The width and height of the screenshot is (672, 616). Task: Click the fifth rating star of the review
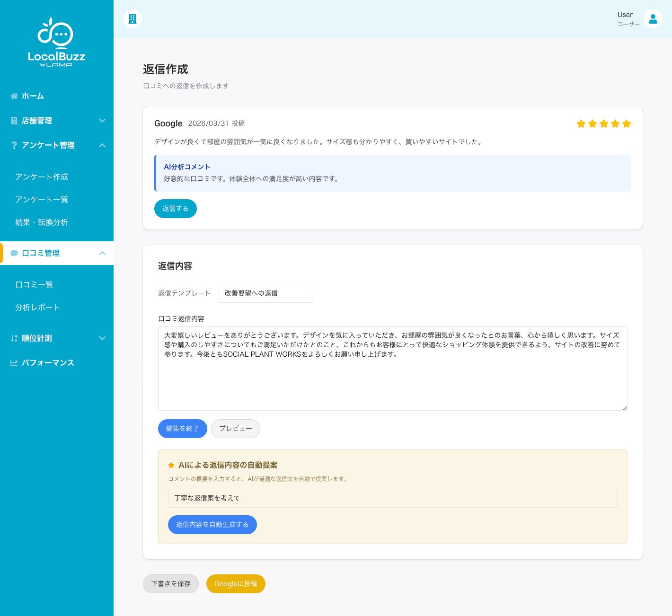(x=627, y=123)
